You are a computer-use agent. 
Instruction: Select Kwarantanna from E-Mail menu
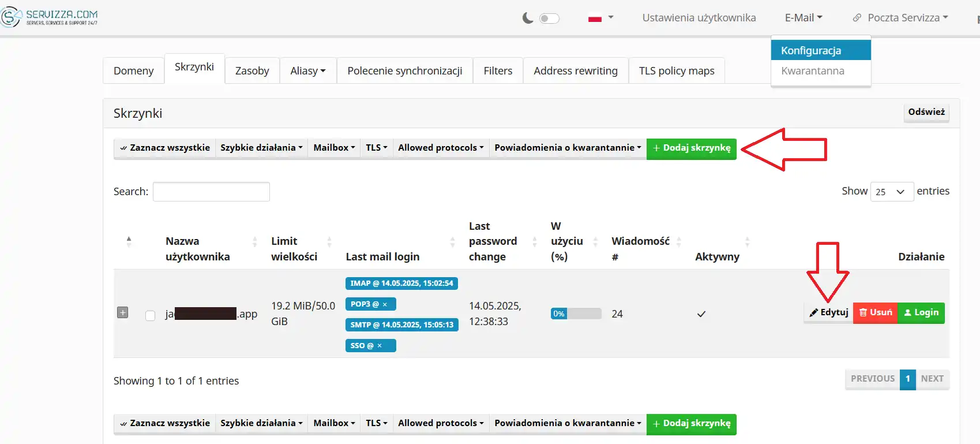point(812,71)
